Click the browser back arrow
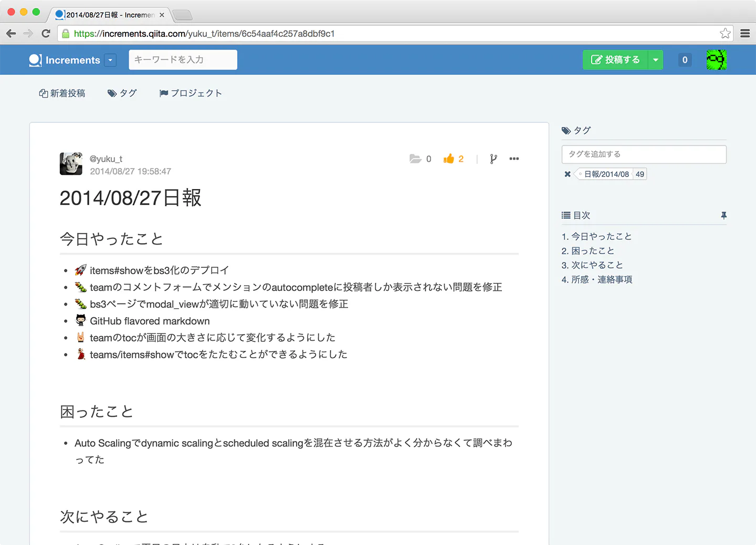 point(11,34)
